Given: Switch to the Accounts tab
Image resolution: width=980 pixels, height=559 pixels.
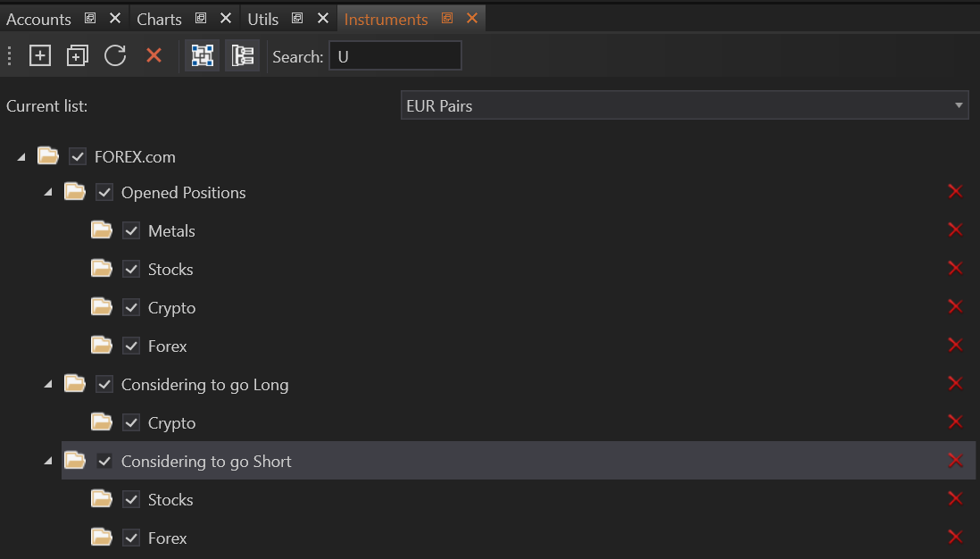Looking at the screenshot, I should 38,19.
